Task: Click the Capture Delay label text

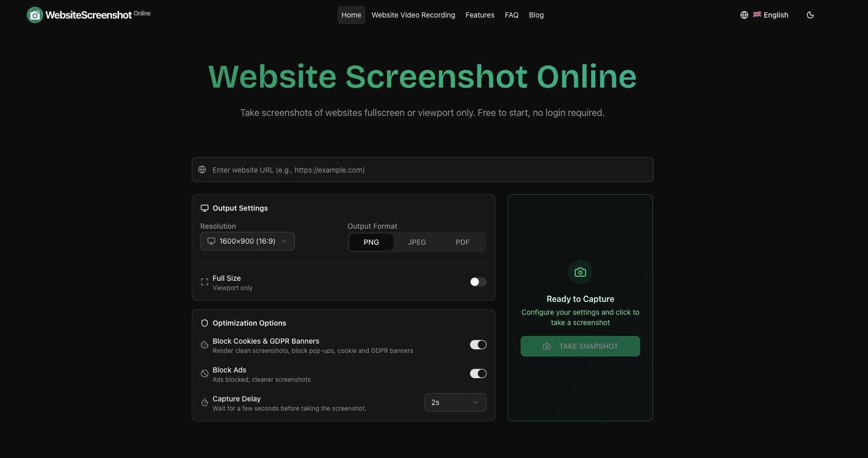Action: pyautogui.click(x=237, y=399)
